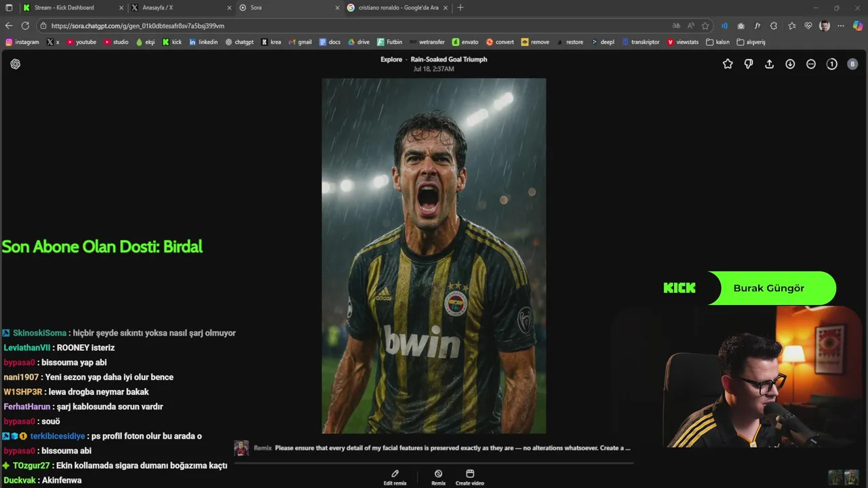The image size is (868, 488).
Task: Download the image with the down-arrow circle icon
Action: point(790,64)
